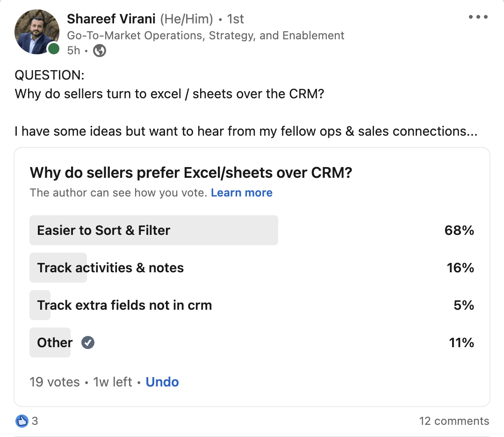Select the Track activities & notes option
This screenshot has width=504, height=437.
(110, 268)
